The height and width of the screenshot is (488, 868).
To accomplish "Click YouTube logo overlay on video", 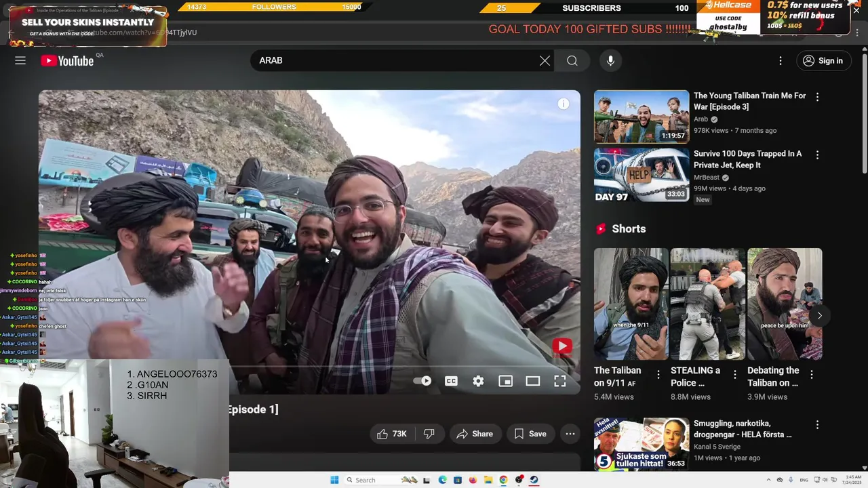I will click(561, 346).
